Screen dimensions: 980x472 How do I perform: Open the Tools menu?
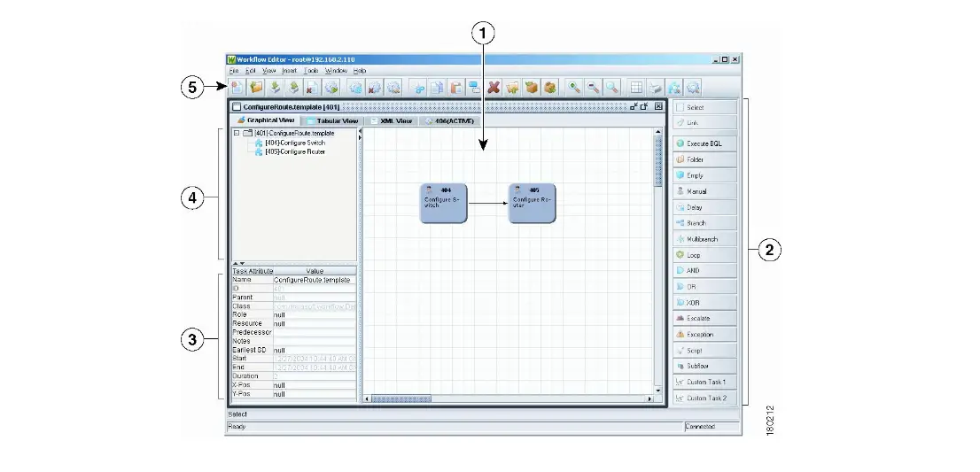[x=311, y=71]
